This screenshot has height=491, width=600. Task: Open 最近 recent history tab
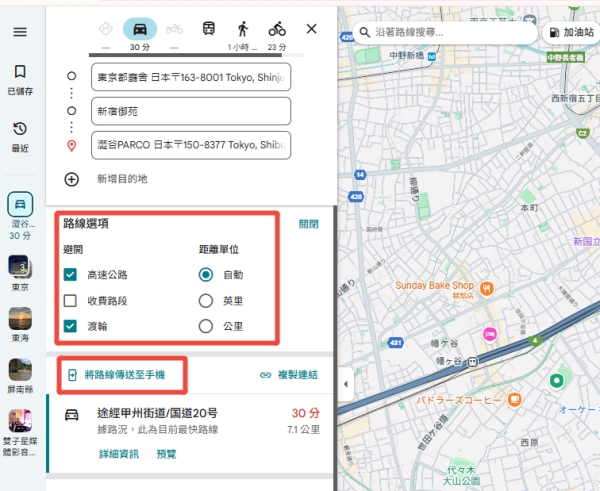(20, 135)
